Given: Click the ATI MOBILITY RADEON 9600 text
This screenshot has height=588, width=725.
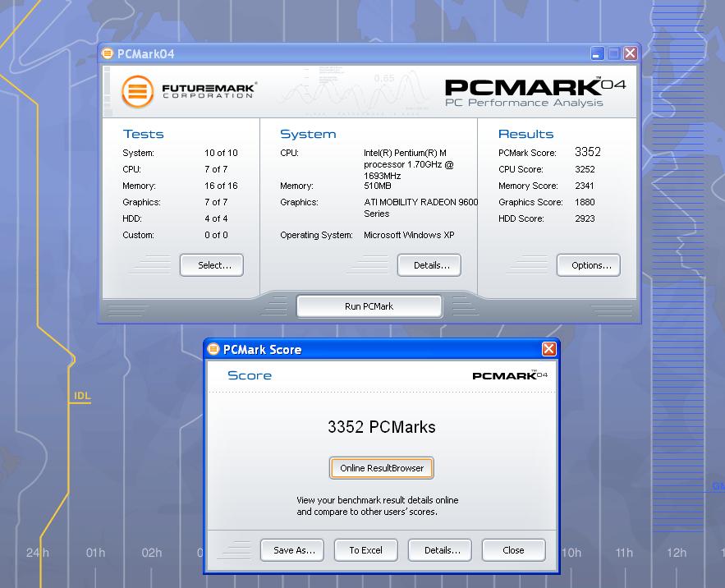Looking at the screenshot, I should point(420,208).
